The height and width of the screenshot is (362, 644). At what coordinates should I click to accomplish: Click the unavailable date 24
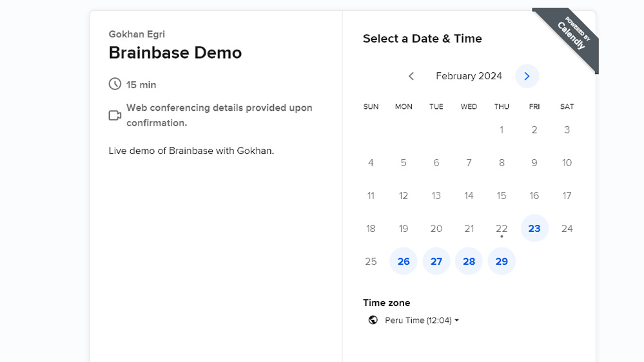click(x=567, y=228)
